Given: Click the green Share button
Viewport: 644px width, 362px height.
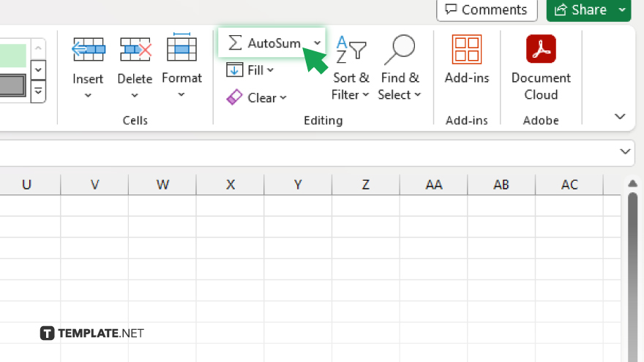Looking at the screenshot, I should coord(580,10).
